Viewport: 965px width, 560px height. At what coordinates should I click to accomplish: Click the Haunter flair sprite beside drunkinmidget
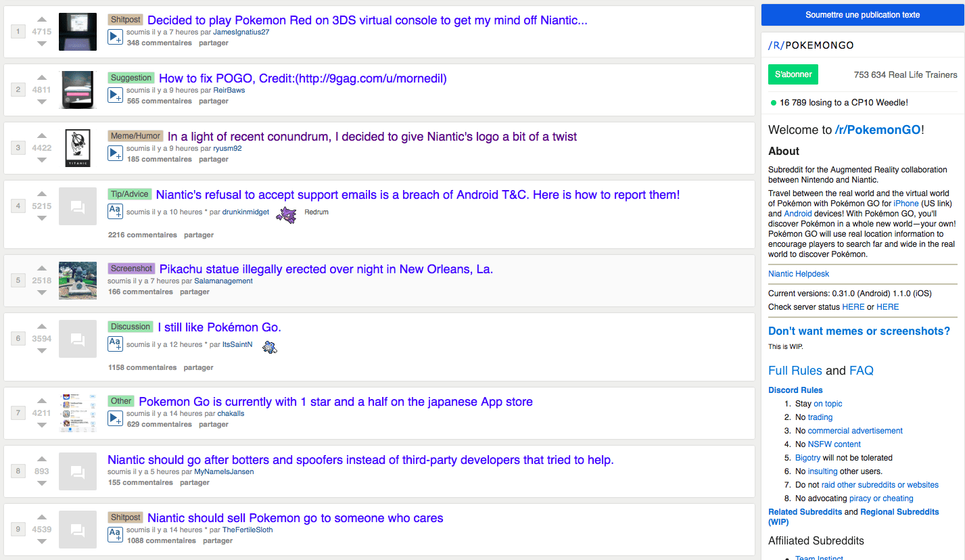point(286,215)
